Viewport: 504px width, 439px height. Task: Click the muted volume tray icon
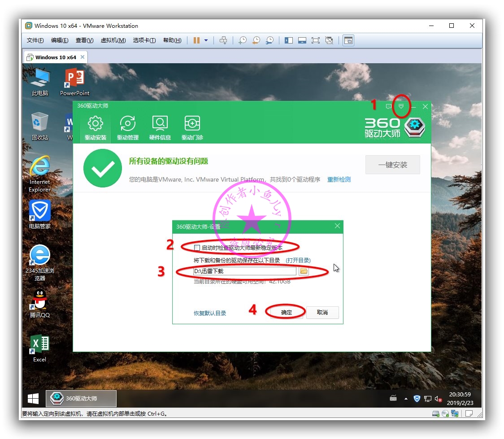[438, 399]
